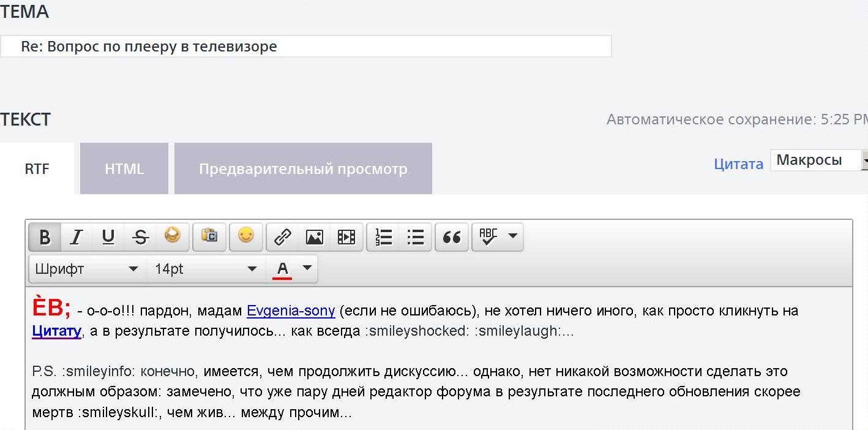Click the paste clipboard icon
868x430 pixels.
pyautogui.click(x=209, y=236)
